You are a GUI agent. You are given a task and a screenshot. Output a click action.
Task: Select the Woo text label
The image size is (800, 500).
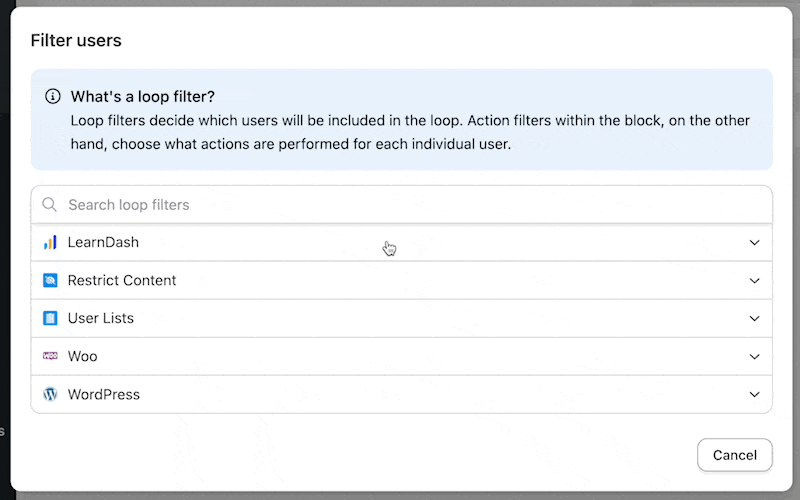point(82,357)
